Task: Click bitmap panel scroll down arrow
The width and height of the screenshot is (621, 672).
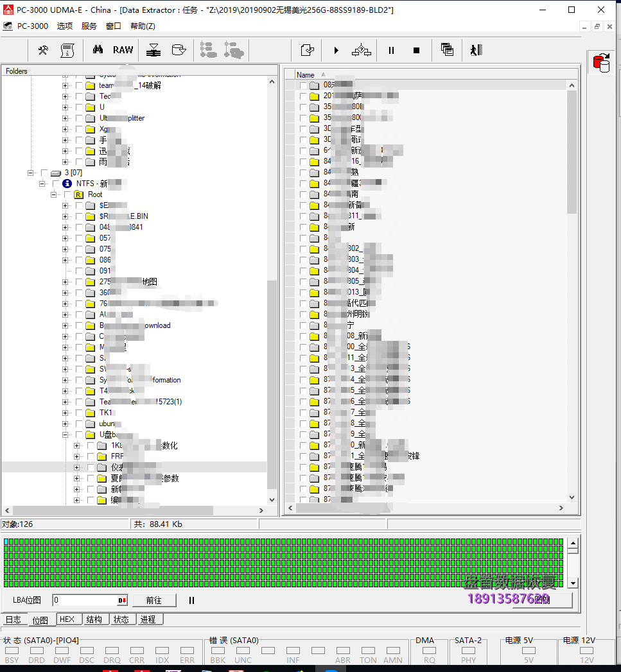Action: click(573, 583)
